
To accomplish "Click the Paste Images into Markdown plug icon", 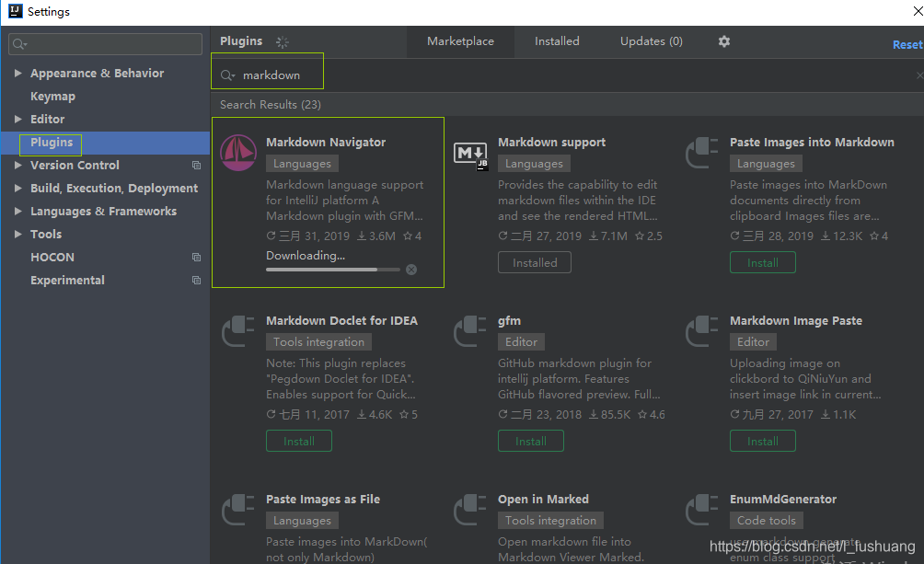I will click(702, 153).
